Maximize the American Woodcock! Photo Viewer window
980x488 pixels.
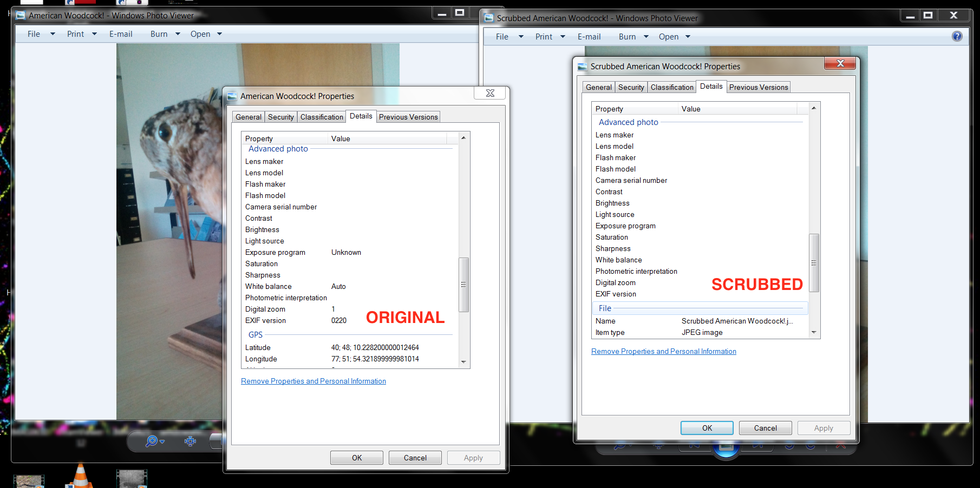460,13
